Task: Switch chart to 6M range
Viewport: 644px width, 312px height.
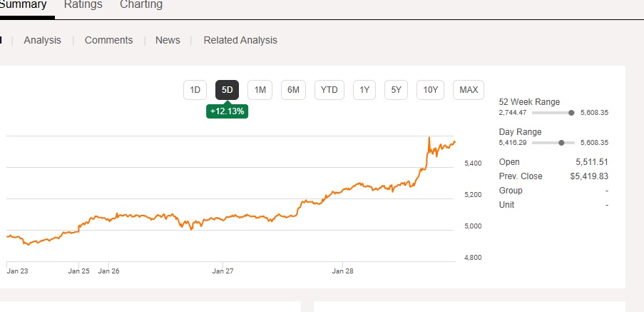Action: tap(293, 90)
